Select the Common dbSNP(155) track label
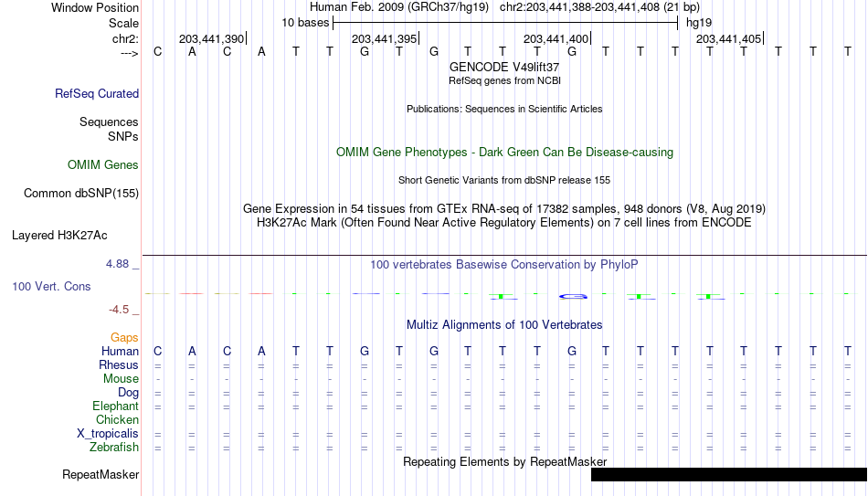The height and width of the screenshot is (496, 868). click(81, 194)
